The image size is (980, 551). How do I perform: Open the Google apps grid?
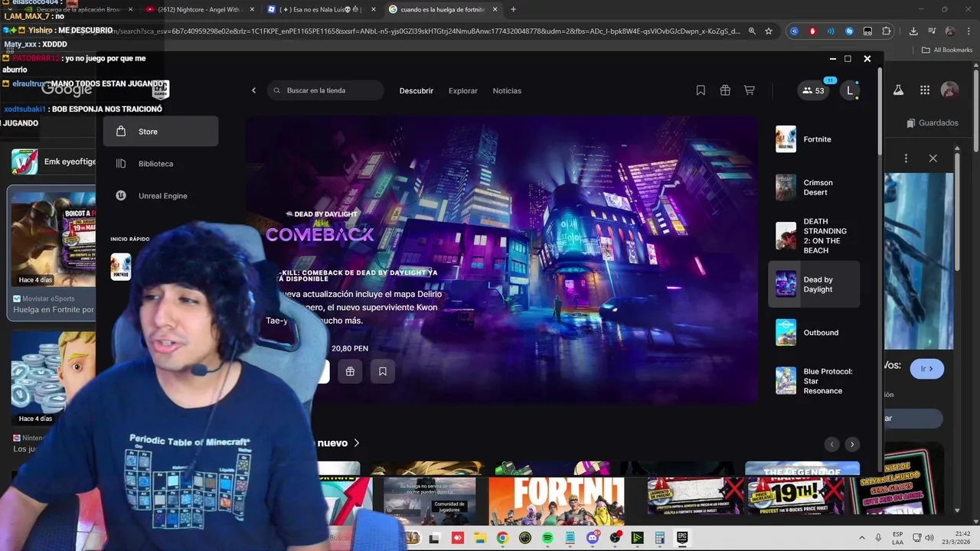pyautogui.click(x=925, y=90)
